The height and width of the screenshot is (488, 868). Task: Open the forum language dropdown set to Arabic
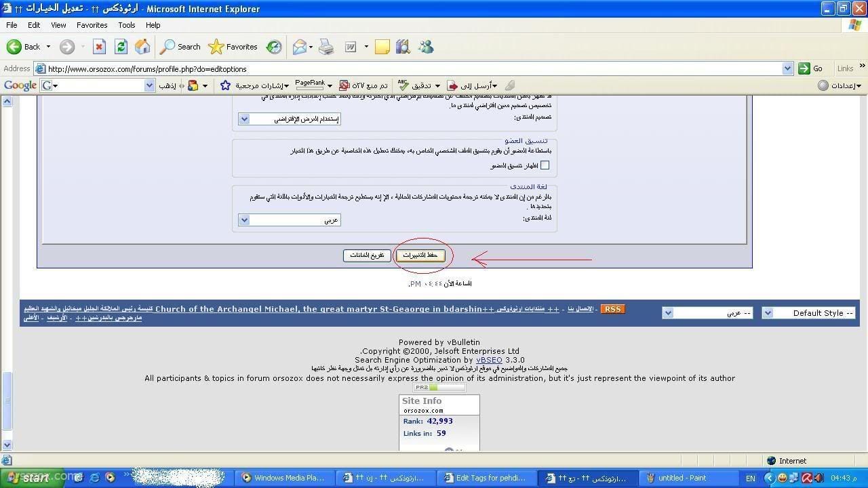click(x=290, y=220)
